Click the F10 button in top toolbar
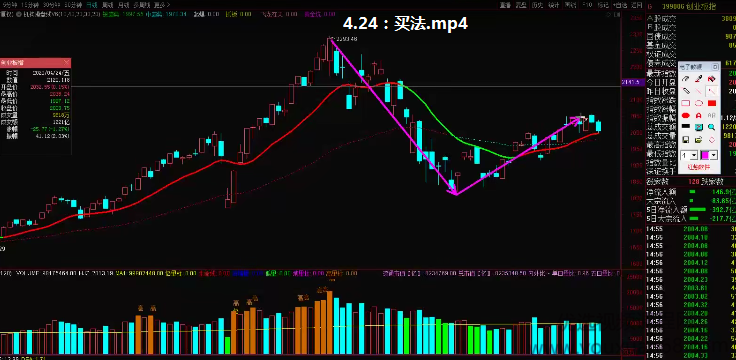Viewport: 736px width, 360px height. [587, 5]
